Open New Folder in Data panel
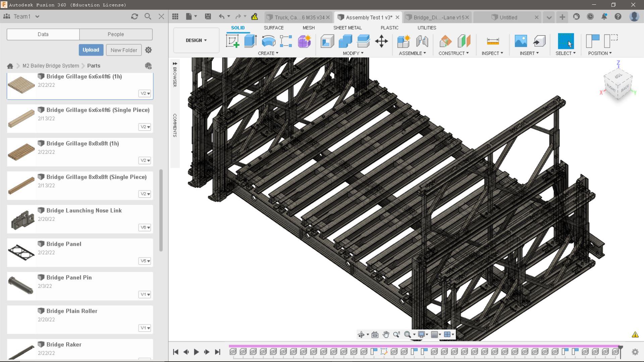Viewport: 644px width, 362px height. click(124, 50)
